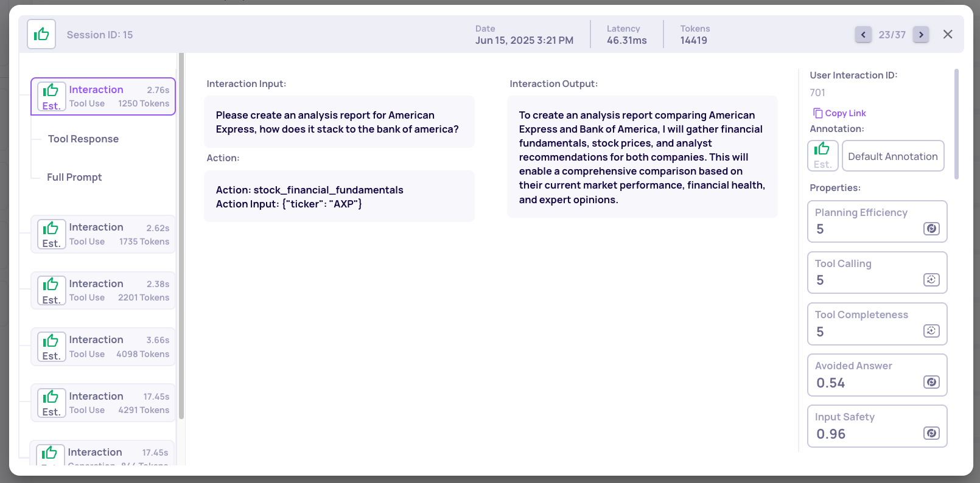
Task: Click the User Interaction ID 701
Action: pyautogui.click(x=817, y=92)
